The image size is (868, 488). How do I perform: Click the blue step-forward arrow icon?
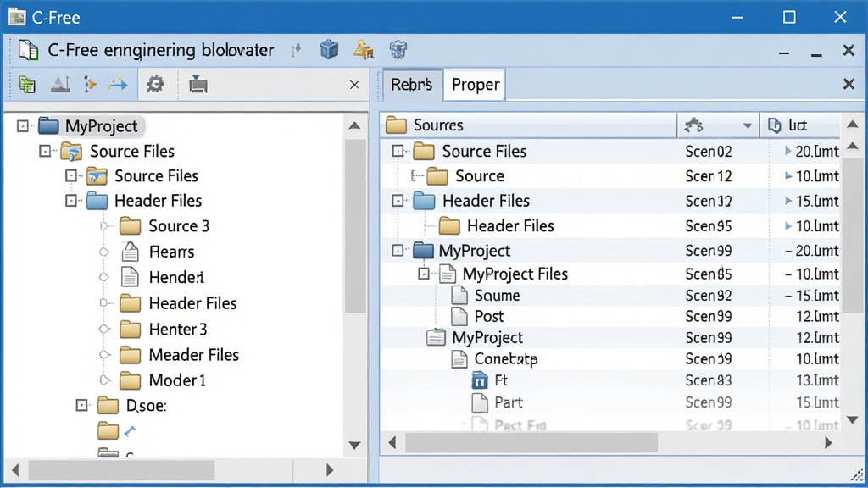tap(118, 85)
